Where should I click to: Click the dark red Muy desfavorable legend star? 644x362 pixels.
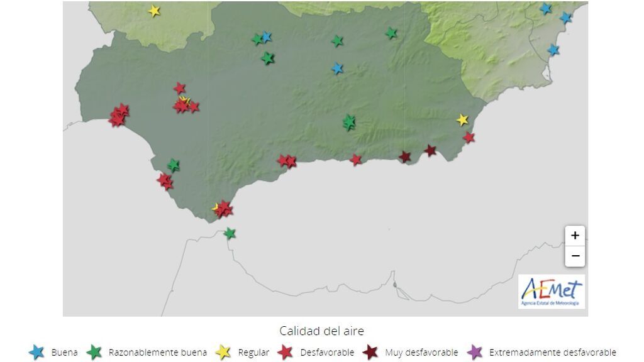(370, 352)
